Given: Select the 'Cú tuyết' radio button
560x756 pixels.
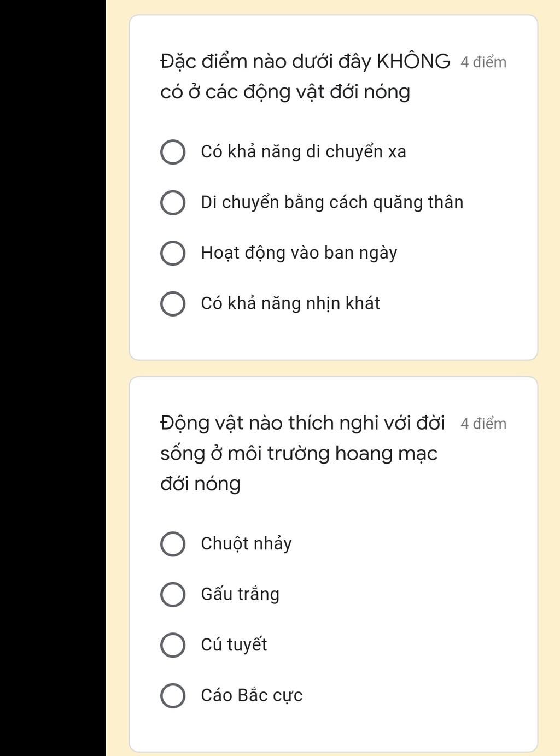Looking at the screenshot, I should tap(173, 645).
